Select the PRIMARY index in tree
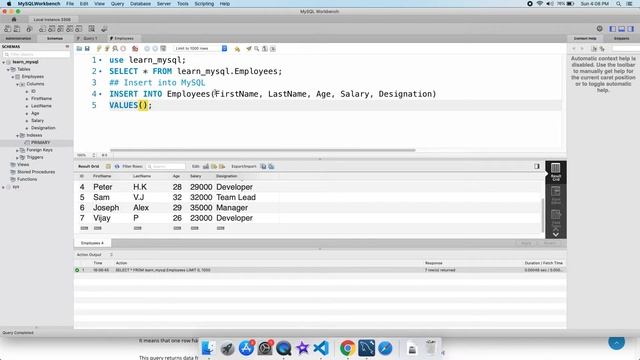 tap(40, 142)
